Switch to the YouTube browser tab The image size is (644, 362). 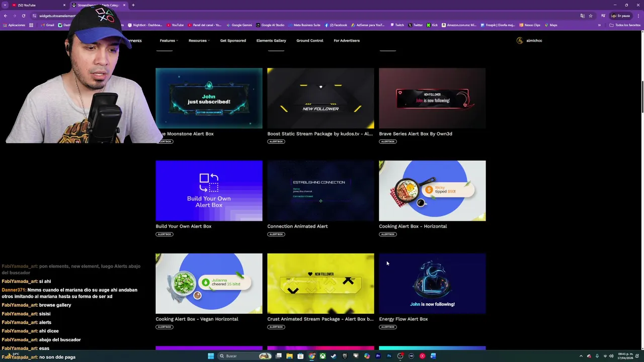38,5
